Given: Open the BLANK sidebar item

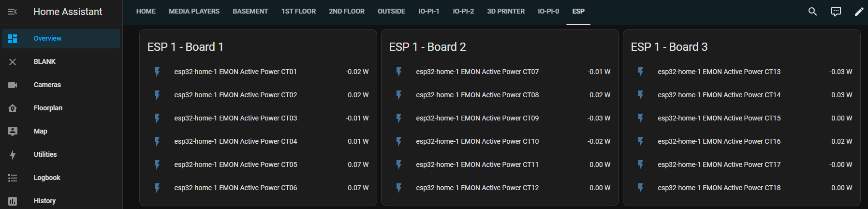Looking at the screenshot, I should 44,61.
